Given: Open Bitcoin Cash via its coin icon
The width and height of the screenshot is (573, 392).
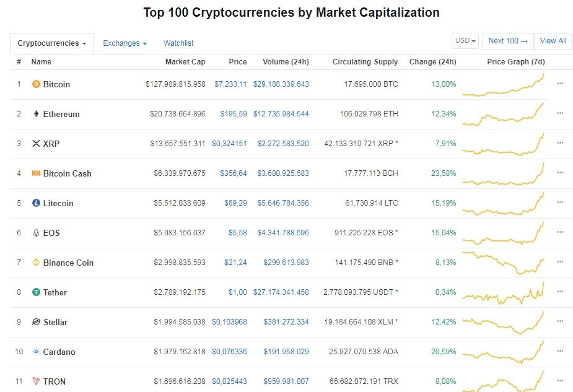Looking at the screenshot, I should tap(37, 173).
